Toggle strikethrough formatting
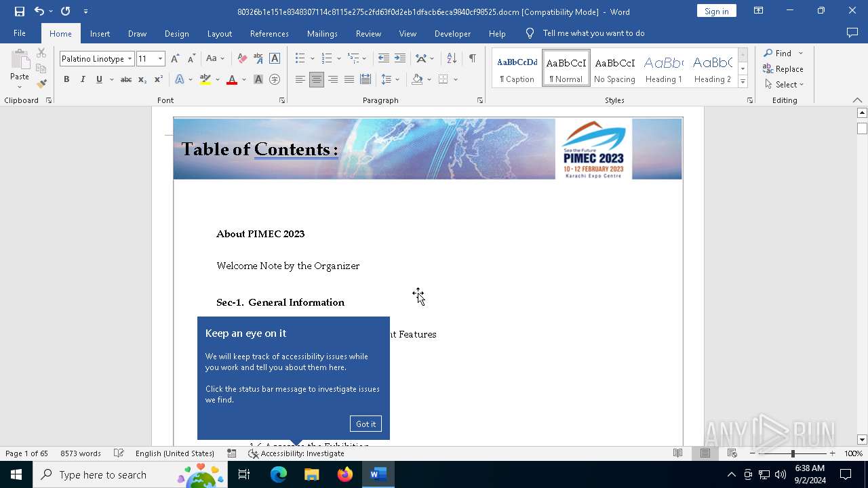The width and height of the screenshot is (868, 488). click(125, 79)
